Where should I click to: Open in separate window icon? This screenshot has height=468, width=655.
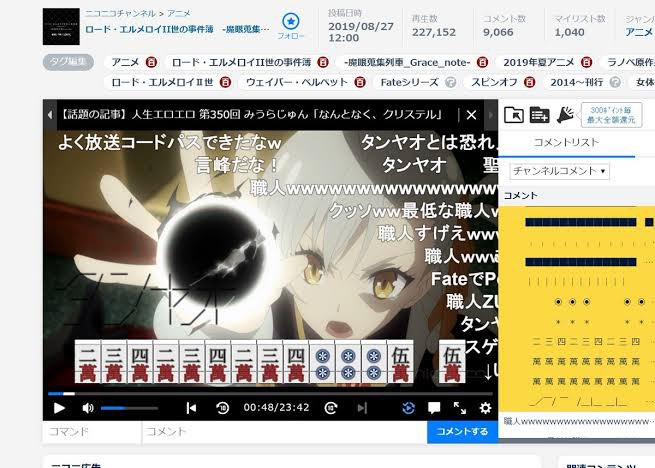[514, 114]
